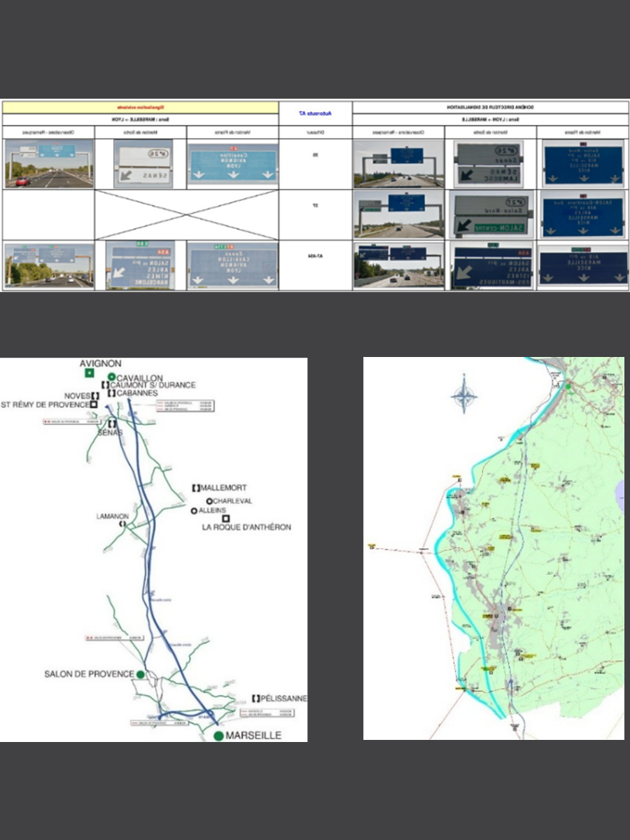Click the green square Avignon marker
The width and height of the screenshot is (630, 840).
(x=89, y=374)
